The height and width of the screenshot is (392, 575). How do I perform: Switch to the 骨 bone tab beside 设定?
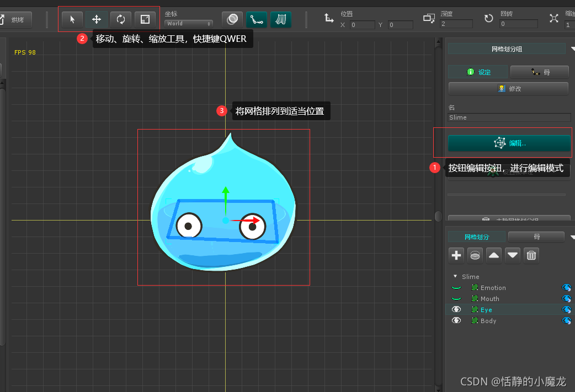540,72
